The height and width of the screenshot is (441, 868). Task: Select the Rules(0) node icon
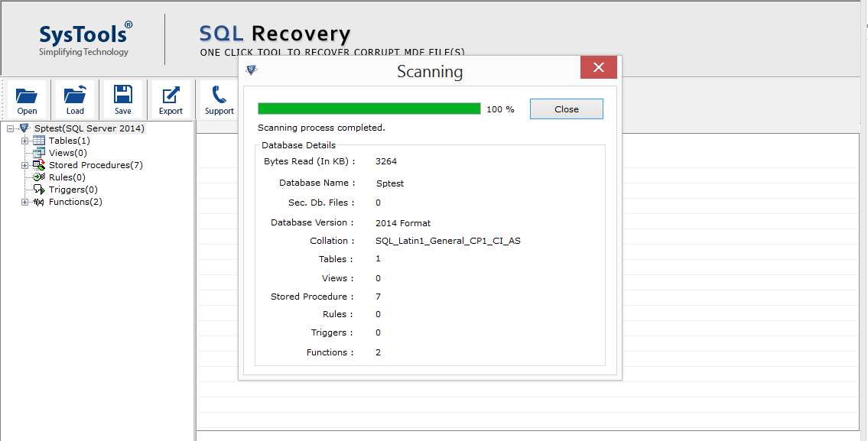point(39,177)
